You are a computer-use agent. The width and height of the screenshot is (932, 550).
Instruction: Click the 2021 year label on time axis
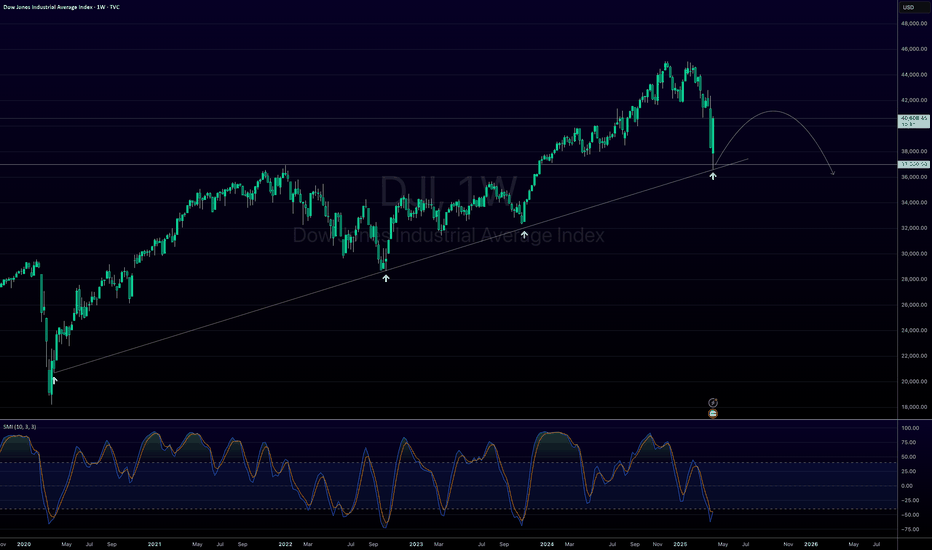pos(155,544)
